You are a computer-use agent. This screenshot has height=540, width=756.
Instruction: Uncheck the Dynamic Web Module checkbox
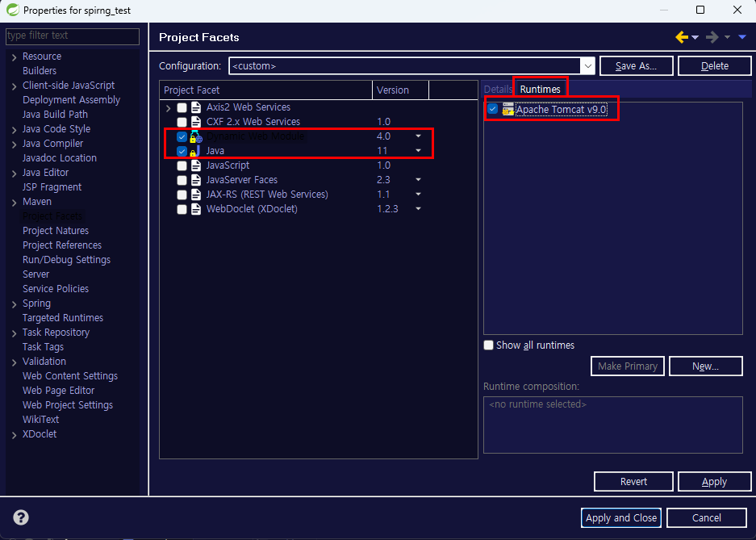pos(182,136)
